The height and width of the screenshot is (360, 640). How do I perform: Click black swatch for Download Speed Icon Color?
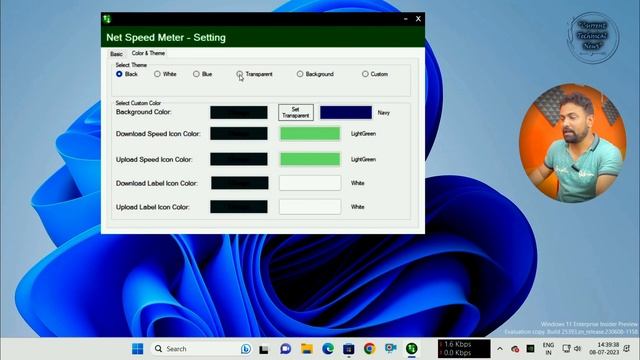239,133
